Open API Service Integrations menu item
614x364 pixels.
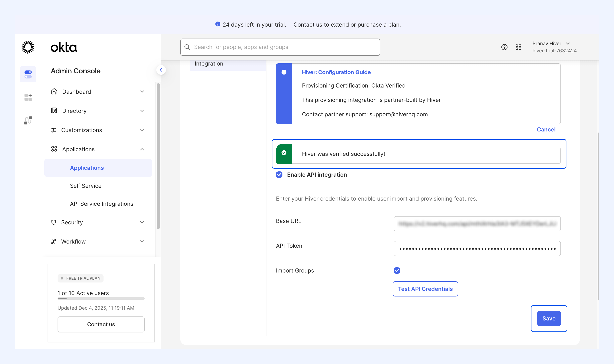pos(102,204)
